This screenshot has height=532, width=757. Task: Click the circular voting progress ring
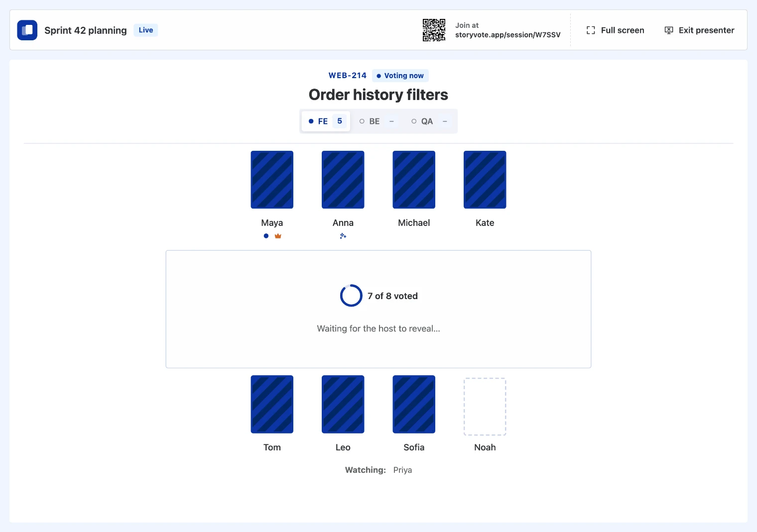click(x=351, y=296)
